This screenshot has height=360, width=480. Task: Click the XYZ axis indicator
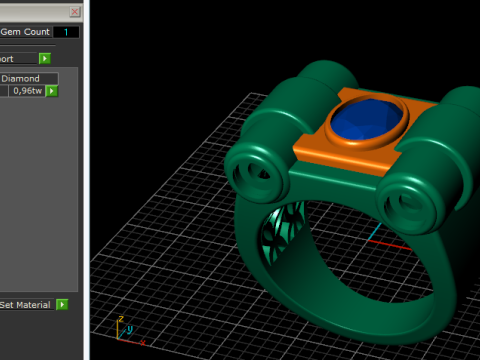click(130, 331)
